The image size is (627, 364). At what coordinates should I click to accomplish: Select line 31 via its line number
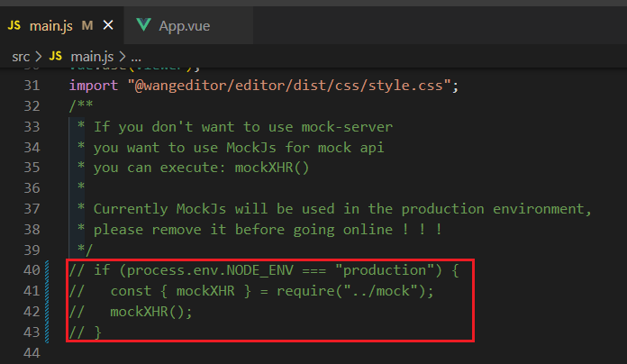pyautogui.click(x=32, y=86)
